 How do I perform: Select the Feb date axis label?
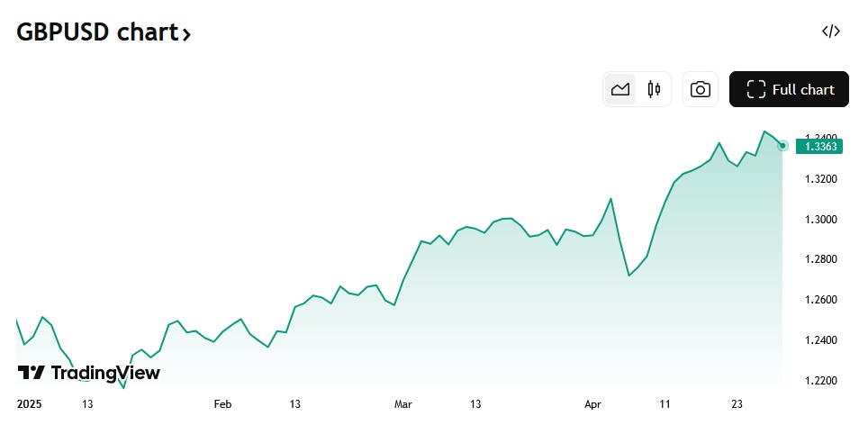click(223, 405)
